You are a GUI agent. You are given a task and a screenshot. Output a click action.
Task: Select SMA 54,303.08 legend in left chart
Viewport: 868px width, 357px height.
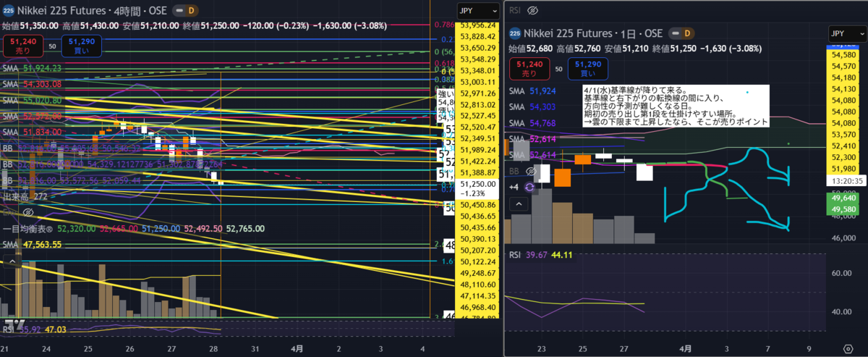click(x=33, y=85)
